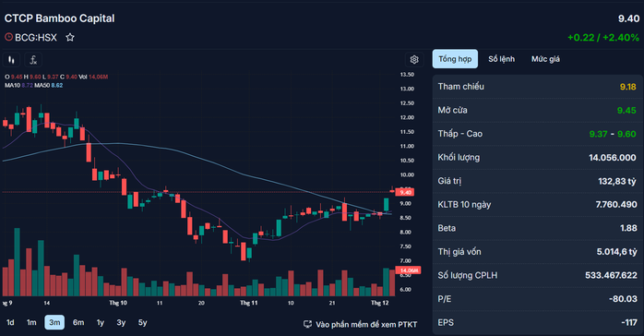This screenshot has height=336, width=644.
Task: Open the fx indicators menu
Action: pyautogui.click(x=33, y=60)
